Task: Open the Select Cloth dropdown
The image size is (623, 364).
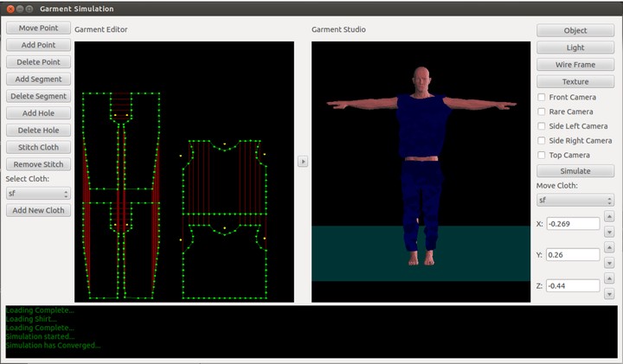Action: tap(39, 194)
